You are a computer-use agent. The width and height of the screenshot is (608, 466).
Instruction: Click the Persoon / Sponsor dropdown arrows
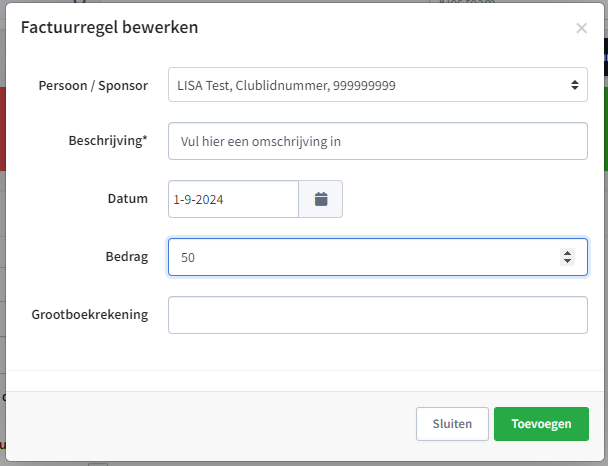pos(575,85)
